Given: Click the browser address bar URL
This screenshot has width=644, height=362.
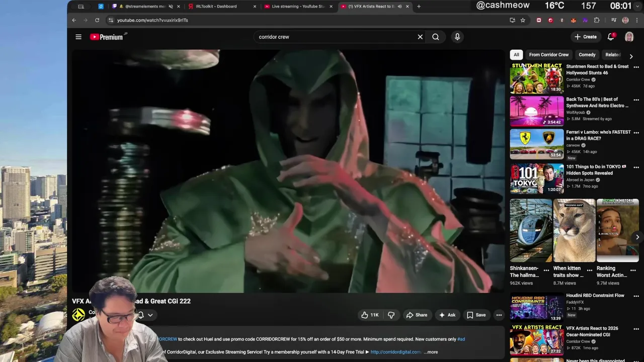Looking at the screenshot, I should [152, 20].
